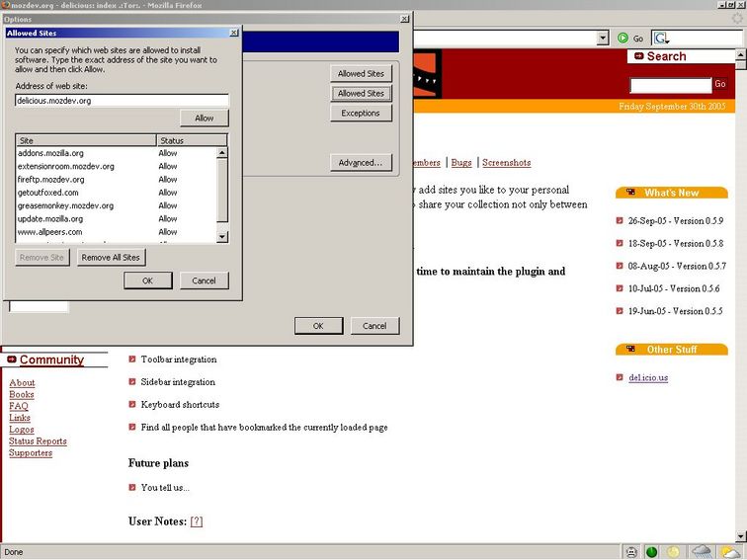Image resolution: width=747 pixels, height=560 pixels.
Task: Cancel the Allowed Sites dialog
Action: pos(205,280)
